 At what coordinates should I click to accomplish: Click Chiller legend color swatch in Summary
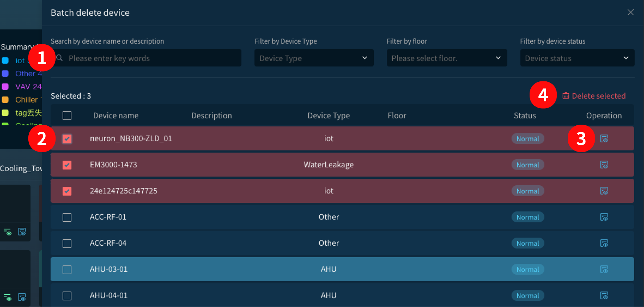click(5, 100)
